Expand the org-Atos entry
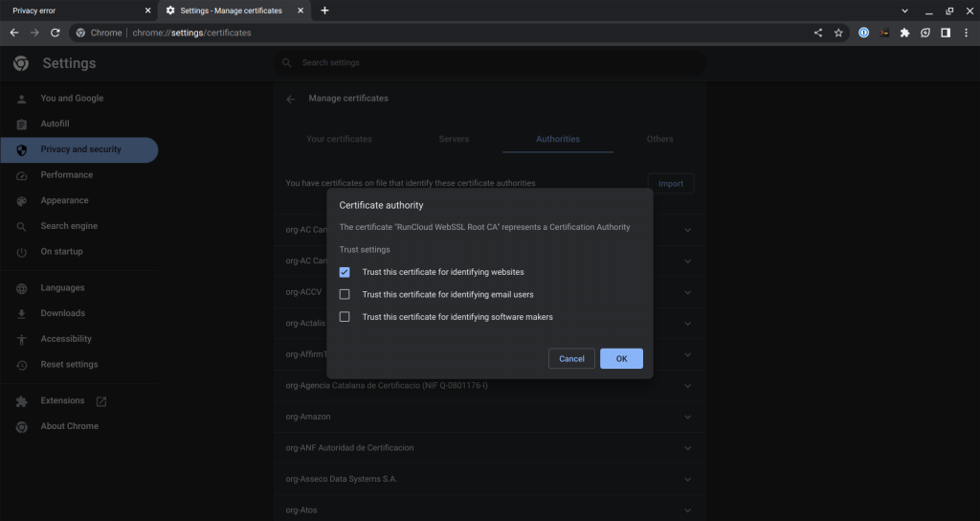The image size is (980, 521). pos(687,510)
